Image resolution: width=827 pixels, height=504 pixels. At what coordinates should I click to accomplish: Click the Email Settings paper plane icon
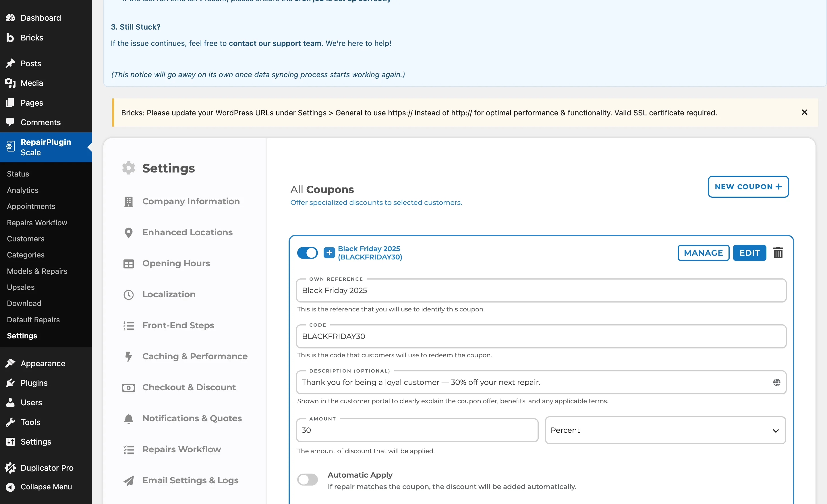(x=129, y=480)
